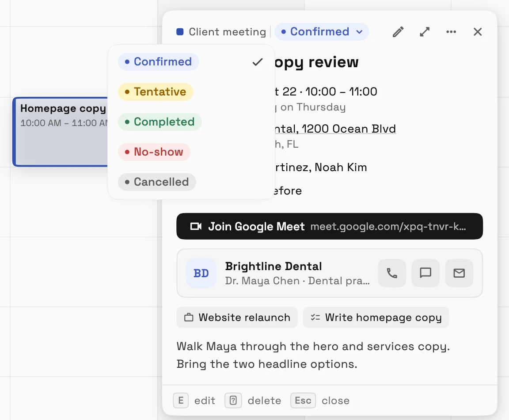The width and height of the screenshot is (509, 420).
Task: Click the BD client avatar
Action: (x=201, y=273)
